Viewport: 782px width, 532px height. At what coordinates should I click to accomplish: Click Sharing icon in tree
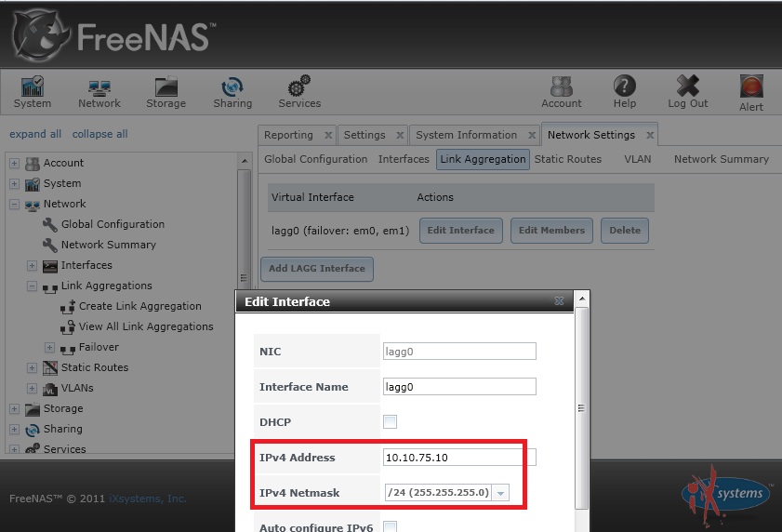pos(33,430)
